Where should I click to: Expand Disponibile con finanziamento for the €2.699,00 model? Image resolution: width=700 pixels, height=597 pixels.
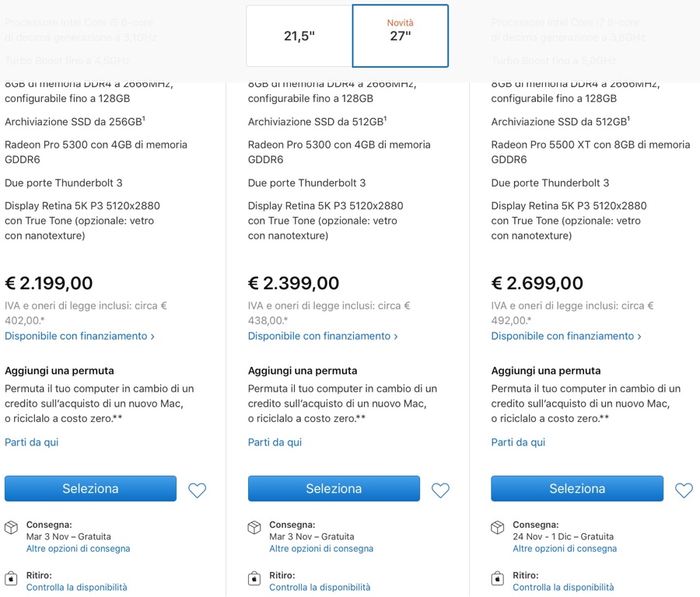tap(566, 337)
